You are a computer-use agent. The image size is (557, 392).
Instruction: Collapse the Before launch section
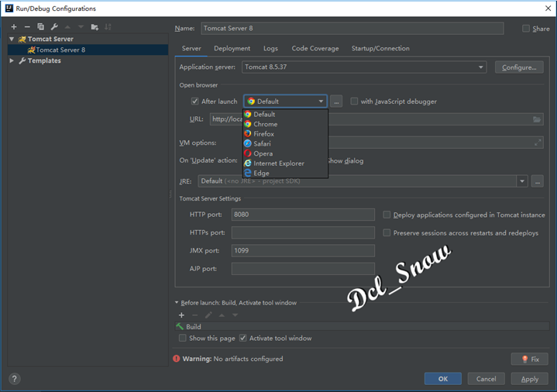tap(177, 303)
